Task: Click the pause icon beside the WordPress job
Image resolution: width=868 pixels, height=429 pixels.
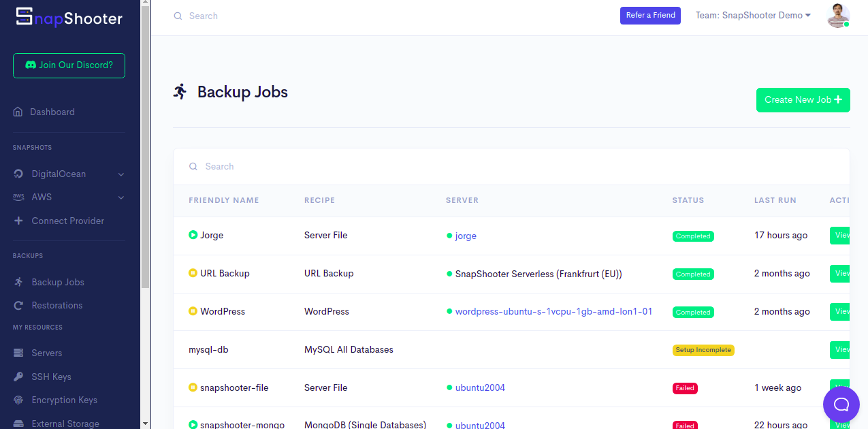Action: point(193,311)
